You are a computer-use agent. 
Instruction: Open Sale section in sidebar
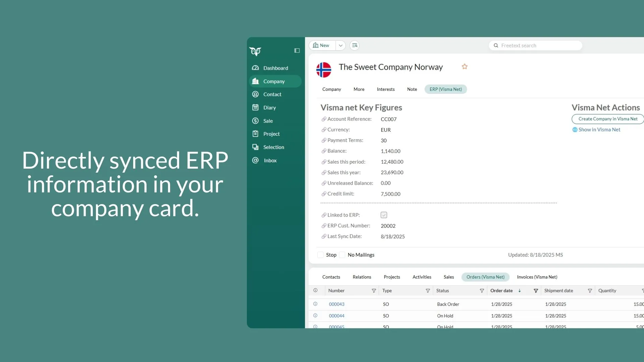coord(268,121)
